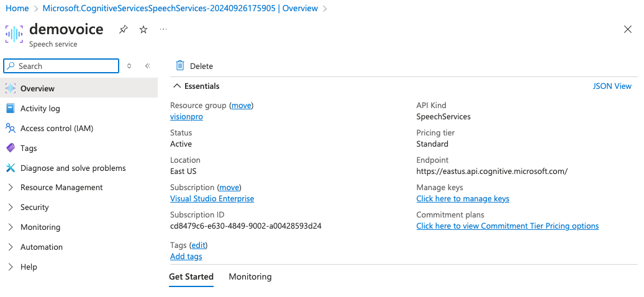Expand the Monitoring sidebar section
Image resolution: width=644 pixels, height=297 pixels.
pyautogui.click(x=40, y=227)
